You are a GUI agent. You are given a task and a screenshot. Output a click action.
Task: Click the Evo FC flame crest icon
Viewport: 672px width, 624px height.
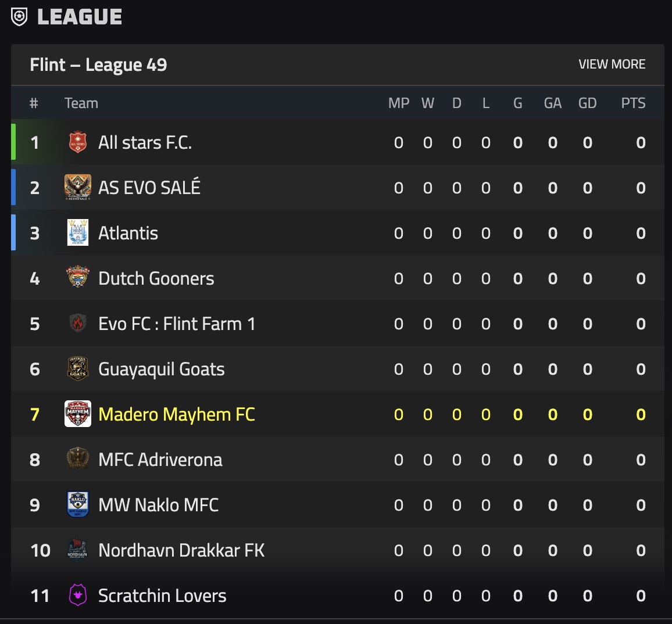tap(78, 323)
